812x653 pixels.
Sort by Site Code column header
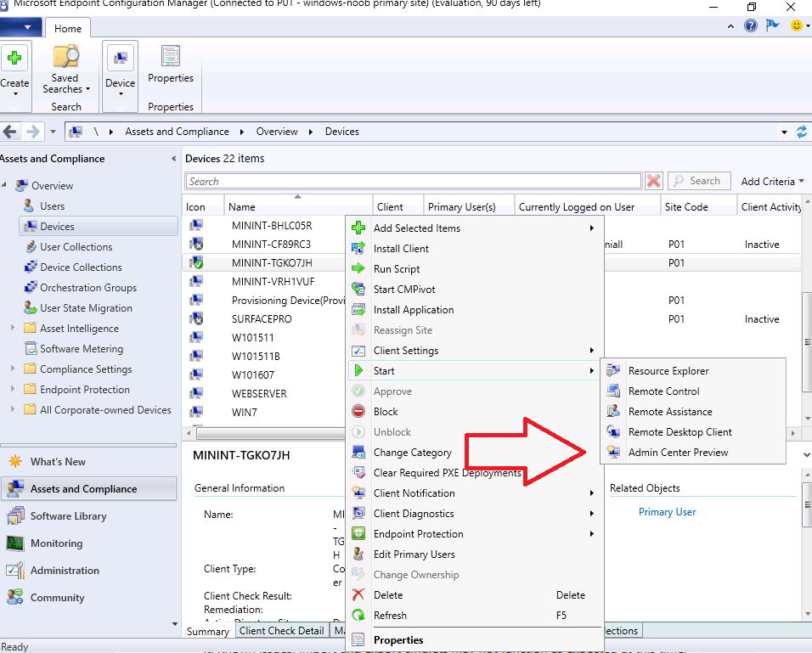(x=698, y=206)
